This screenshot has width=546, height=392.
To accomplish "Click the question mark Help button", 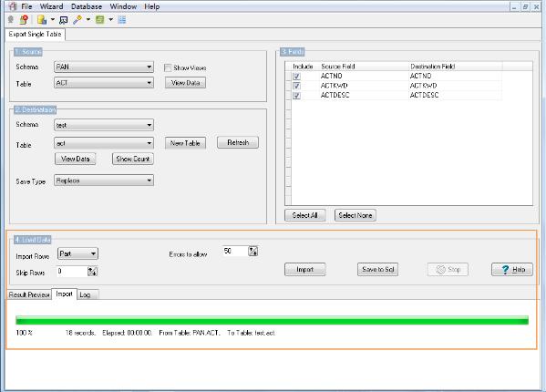I will pyautogui.click(x=512, y=270).
